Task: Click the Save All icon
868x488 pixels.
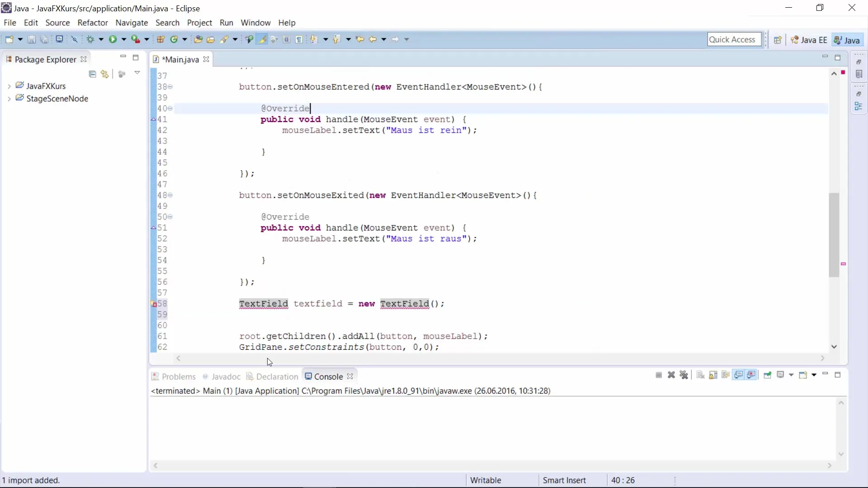Action: point(44,39)
